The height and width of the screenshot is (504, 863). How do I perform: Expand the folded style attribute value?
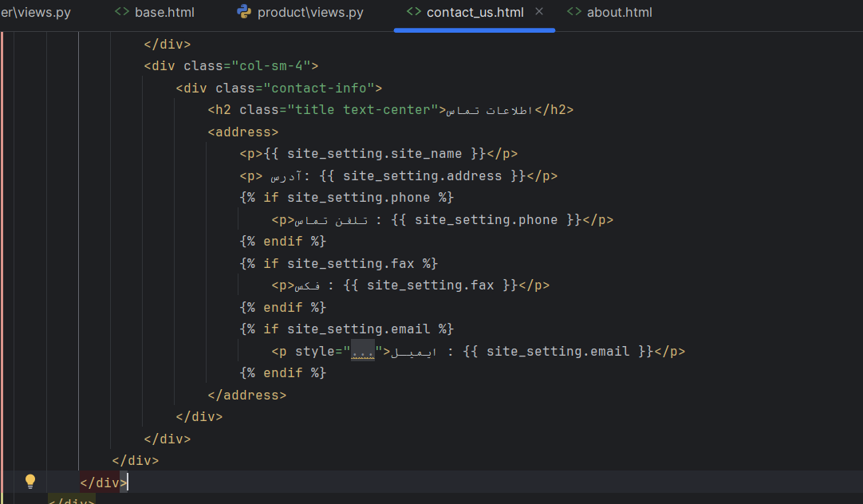[363, 352]
